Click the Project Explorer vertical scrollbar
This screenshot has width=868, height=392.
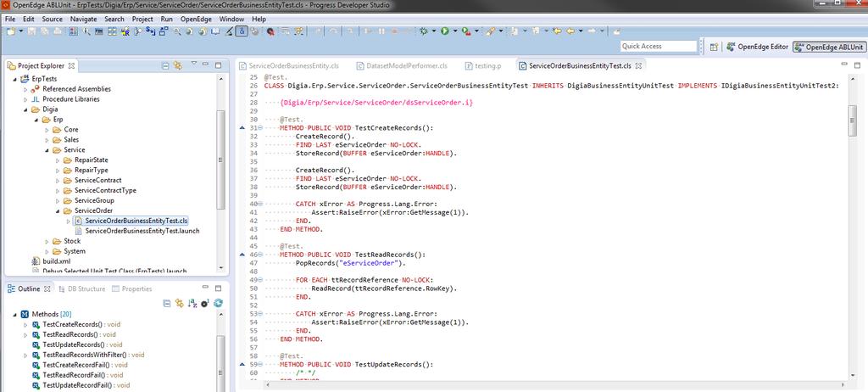tap(221, 160)
